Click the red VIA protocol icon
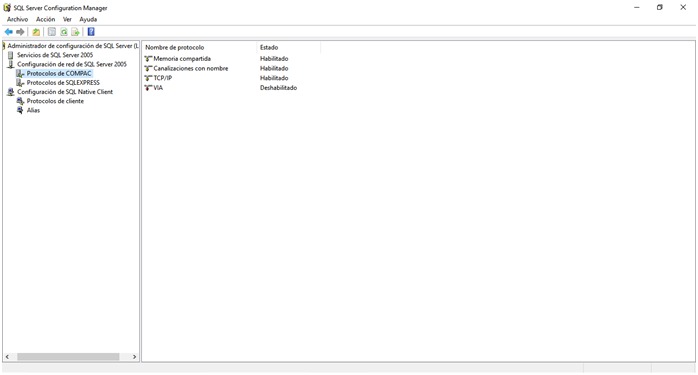 (x=148, y=88)
